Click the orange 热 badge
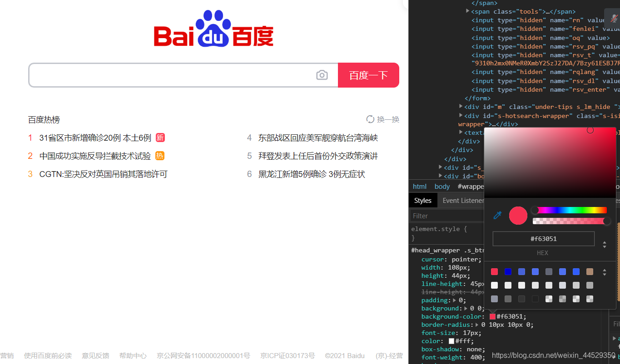620x364 pixels. coord(160,156)
